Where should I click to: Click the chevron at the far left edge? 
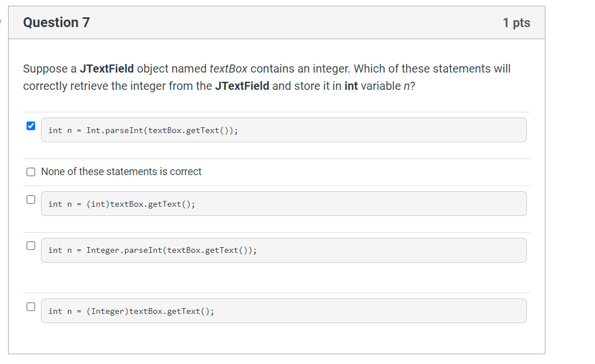point(2,22)
